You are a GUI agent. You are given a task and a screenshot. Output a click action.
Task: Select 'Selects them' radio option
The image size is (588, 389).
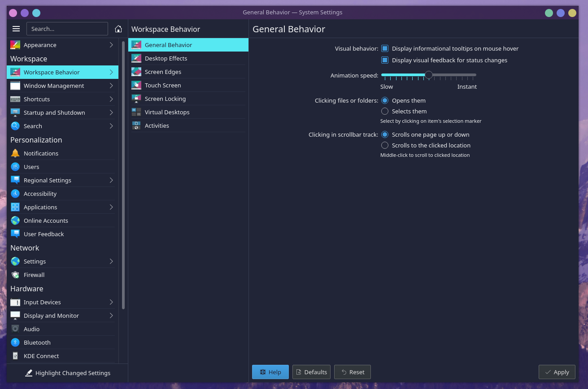click(x=385, y=111)
